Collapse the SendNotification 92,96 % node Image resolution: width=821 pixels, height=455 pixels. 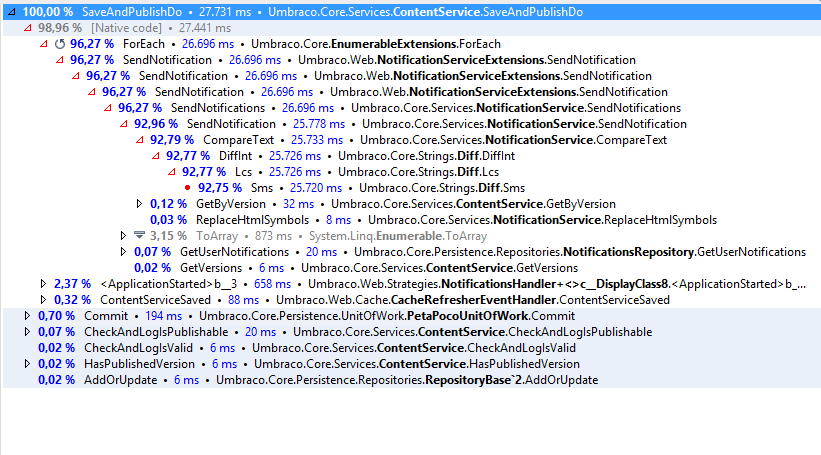(x=124, y=124)
